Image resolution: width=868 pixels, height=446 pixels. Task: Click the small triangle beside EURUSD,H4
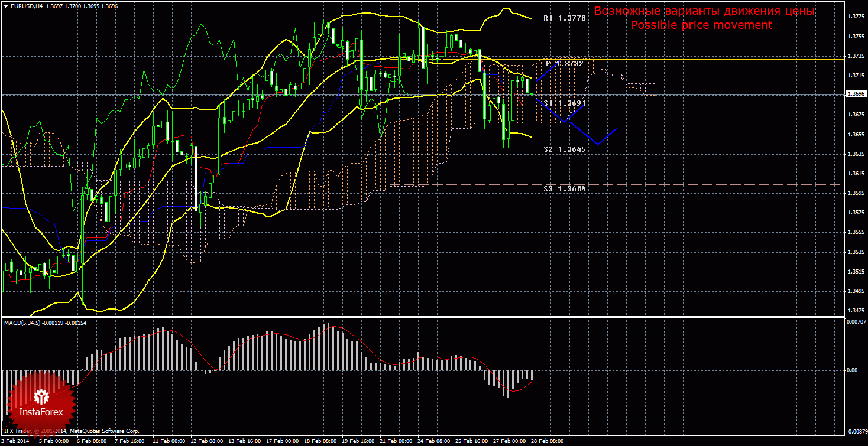tap(5, 6)
